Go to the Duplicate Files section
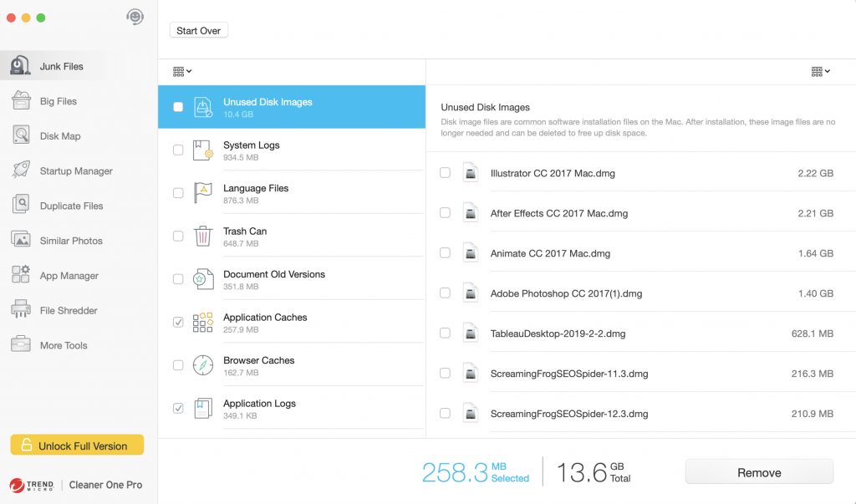Image resolution: width=856 pixels, height=504 pixels. (71, 206)
